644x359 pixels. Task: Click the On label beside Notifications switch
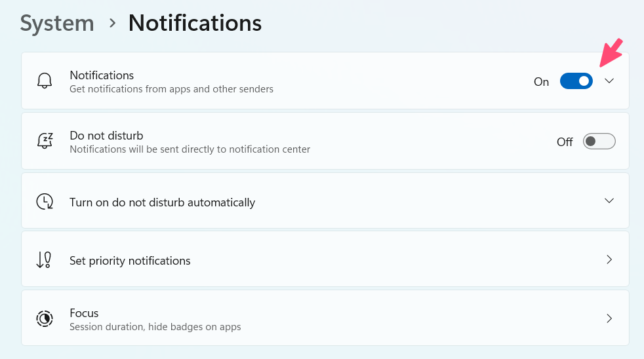(541, 82)
